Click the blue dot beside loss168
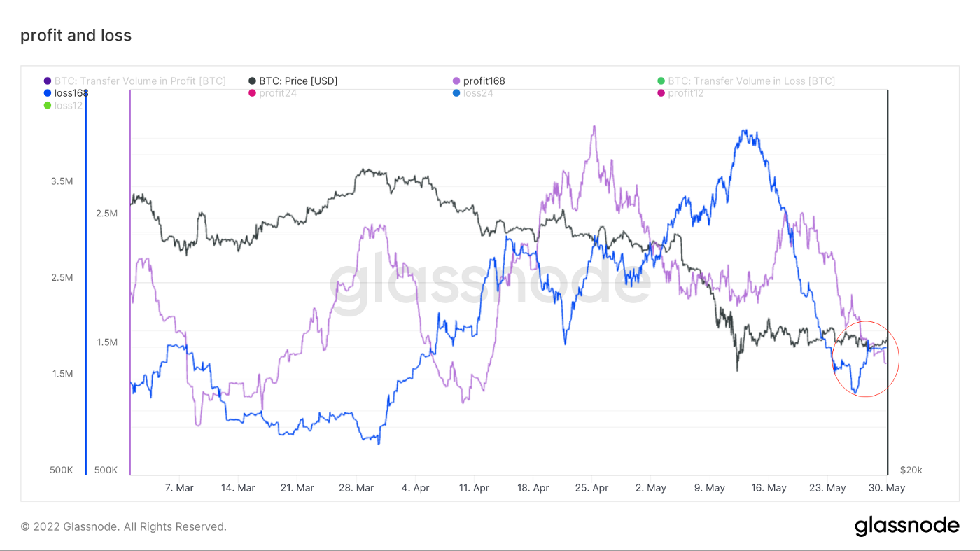The height and width of the screenshot is (551, 980). (x=48, y=93)
